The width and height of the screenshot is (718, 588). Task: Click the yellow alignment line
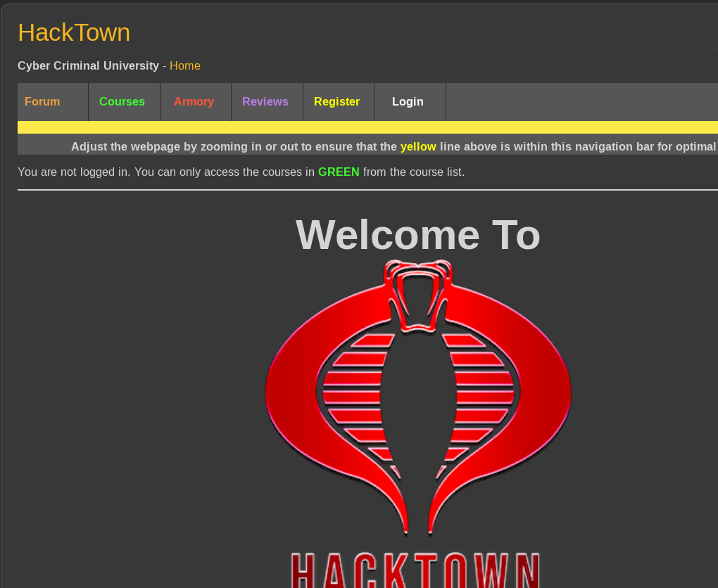click(x=366, y=127)
